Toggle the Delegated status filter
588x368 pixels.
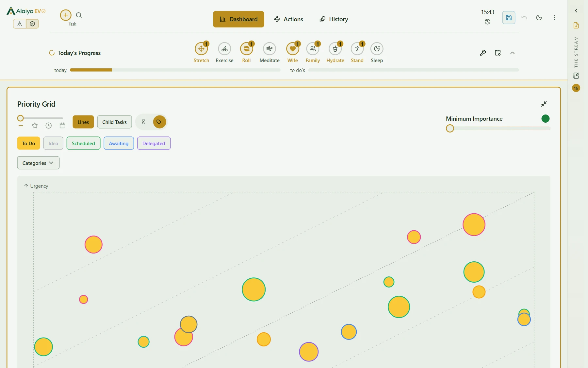154,143
